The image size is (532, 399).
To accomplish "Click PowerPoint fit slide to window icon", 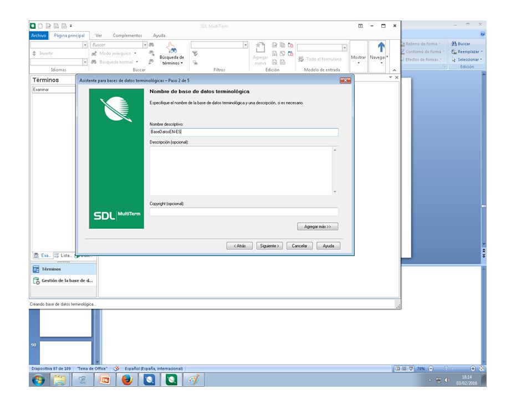I will [x=482, y=369].
